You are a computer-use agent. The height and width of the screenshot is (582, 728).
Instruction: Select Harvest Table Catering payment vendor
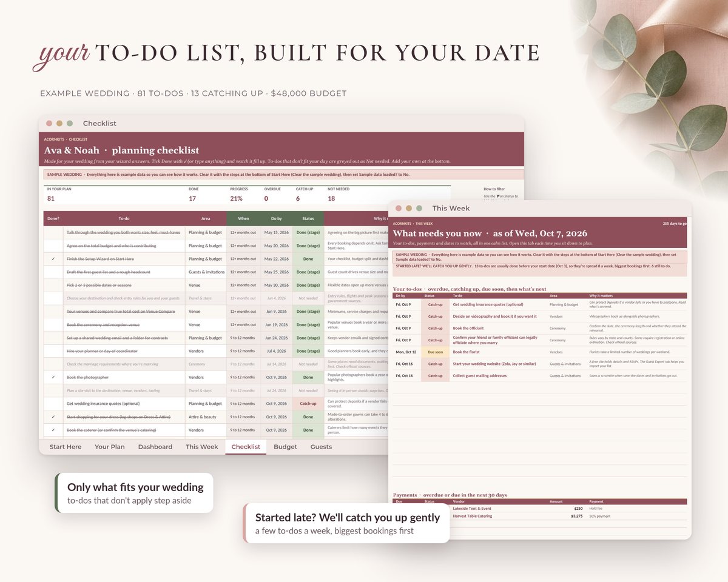(x=473, y=517)
